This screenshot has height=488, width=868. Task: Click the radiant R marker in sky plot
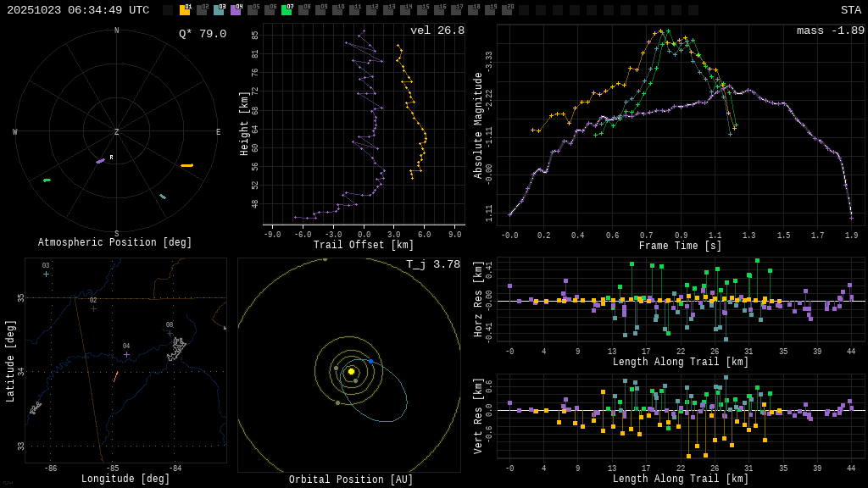[x=111, y=158]
